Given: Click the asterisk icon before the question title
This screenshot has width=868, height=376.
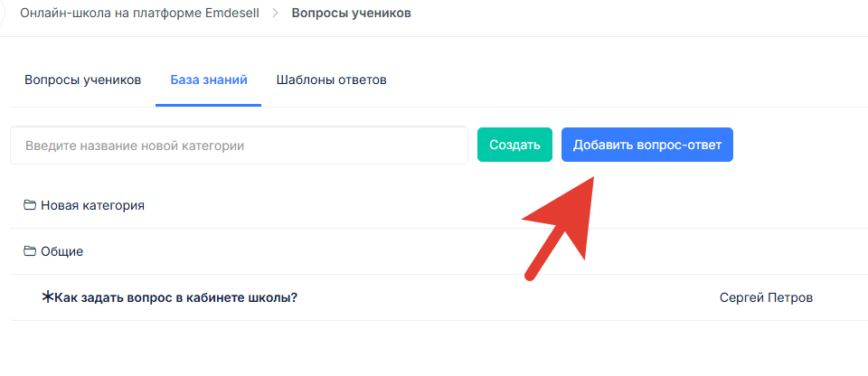Looking at the screenshot, I should [48, 297].
